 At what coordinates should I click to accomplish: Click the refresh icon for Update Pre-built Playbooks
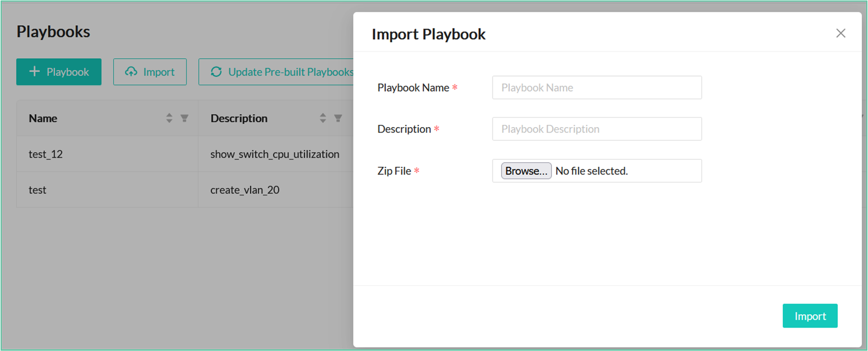pos(216,72)
